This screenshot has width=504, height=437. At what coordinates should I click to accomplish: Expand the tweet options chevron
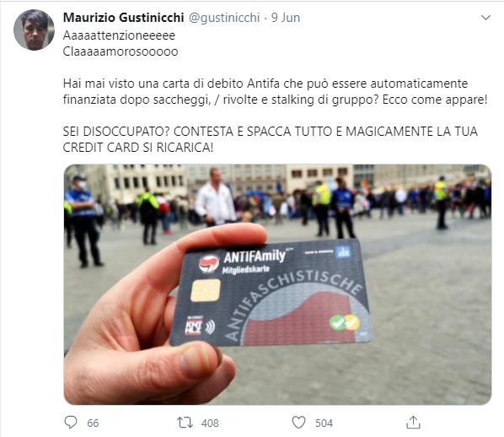tap(485, 18)
